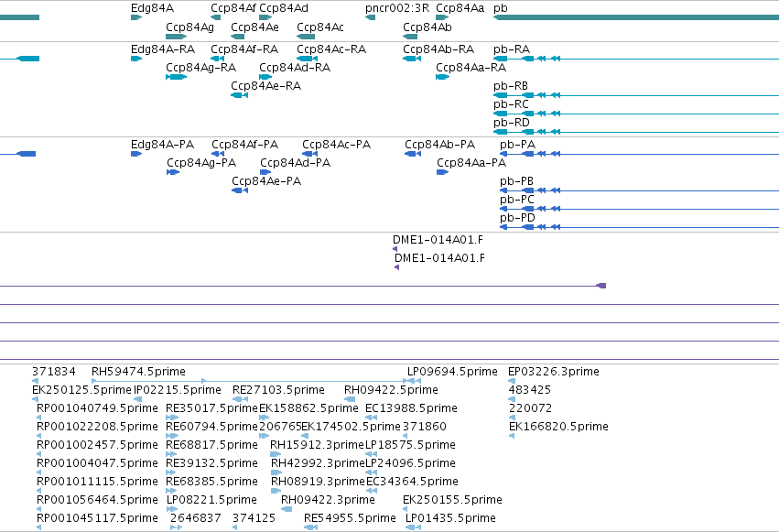The height and width of the screenshot is (532, 779).
Task: Click the LP09694.5prime EST label
Action: [x=452, y=372]
